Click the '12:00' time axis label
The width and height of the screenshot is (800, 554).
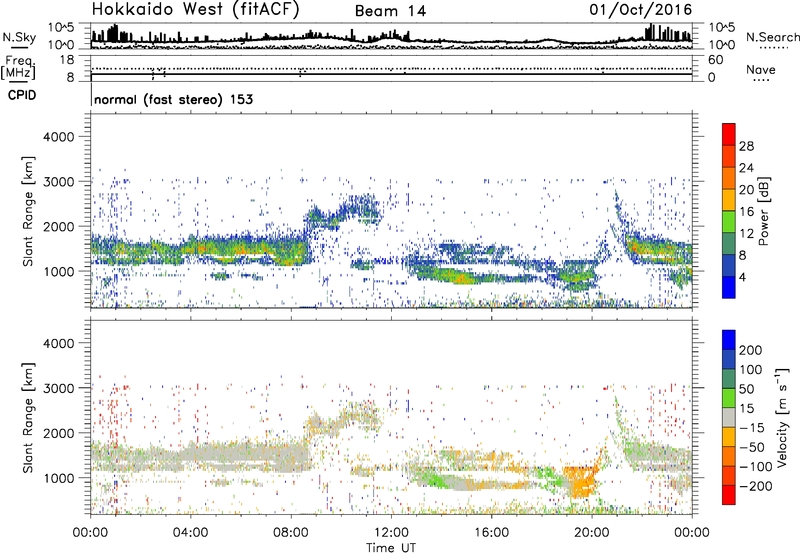coord(391,533)
